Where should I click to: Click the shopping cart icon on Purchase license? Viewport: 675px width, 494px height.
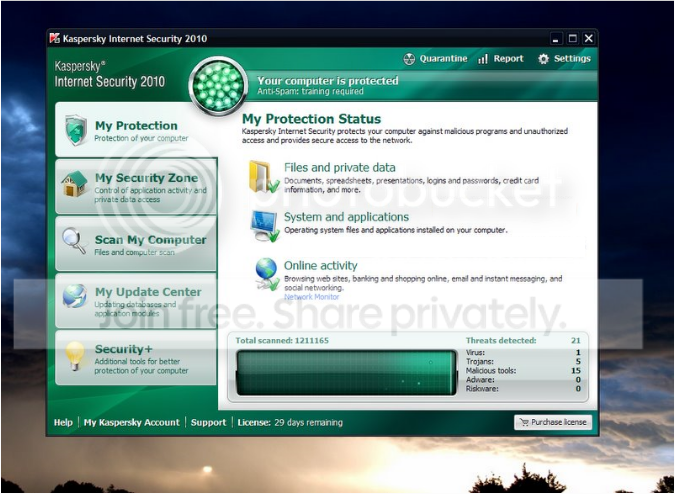coord(524,422)
